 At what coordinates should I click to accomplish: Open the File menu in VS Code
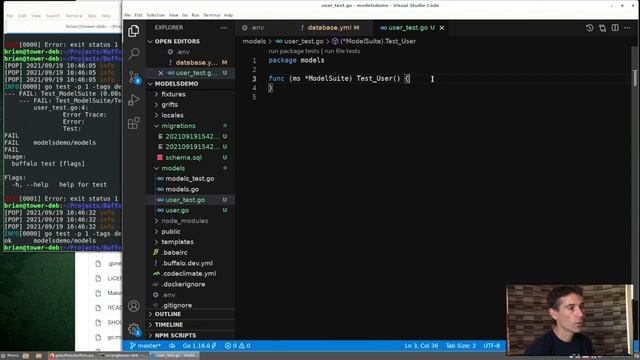pos(127,15)
